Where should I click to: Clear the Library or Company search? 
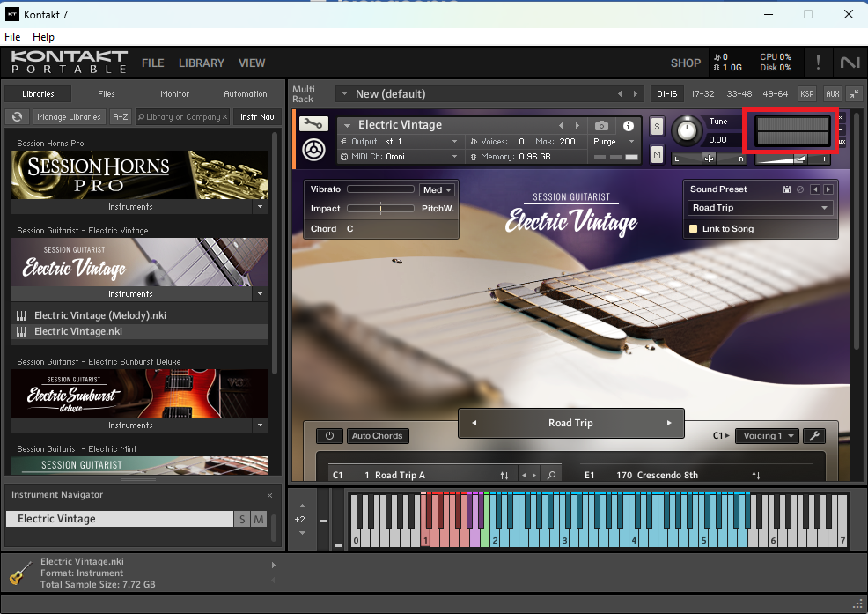[224, 117]
